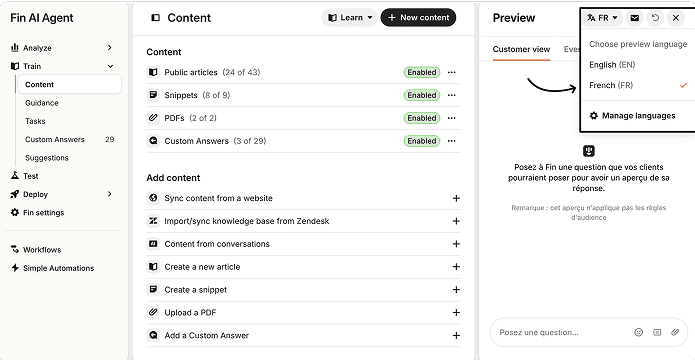The width and height of the screenshot is (695, 360).
Task: Click the Snippets Enabled badge
Action: [422, 95]
